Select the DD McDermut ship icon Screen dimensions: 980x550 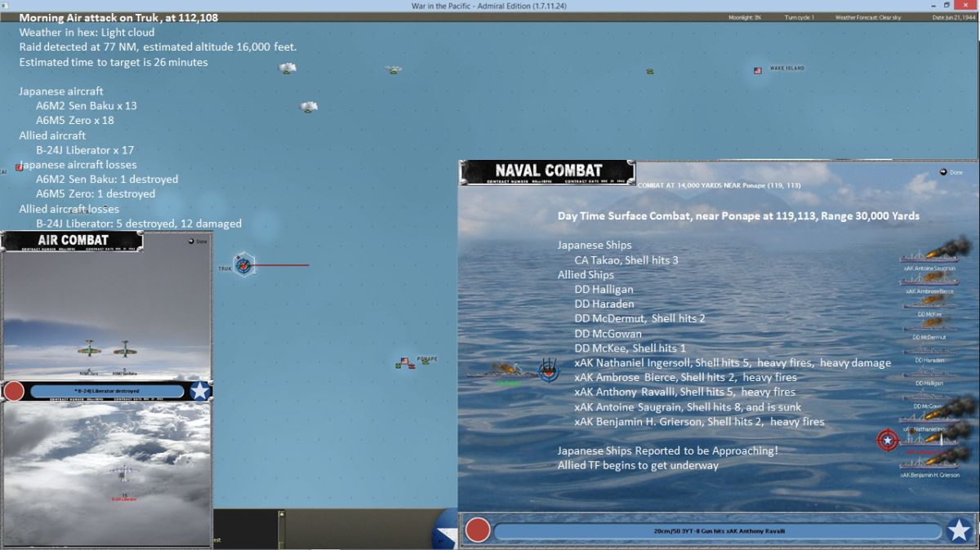click(x=929, y=326)
